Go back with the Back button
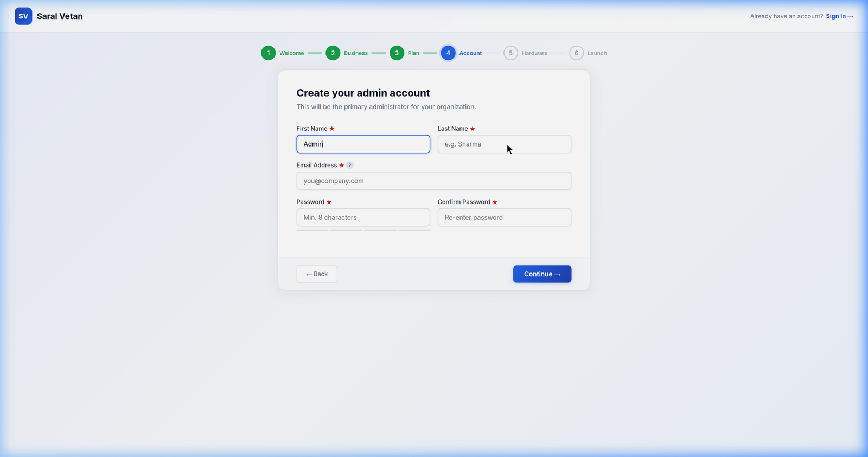Image resolution: width=868 pixels, height=457 pixels. (x=317, y=274)
